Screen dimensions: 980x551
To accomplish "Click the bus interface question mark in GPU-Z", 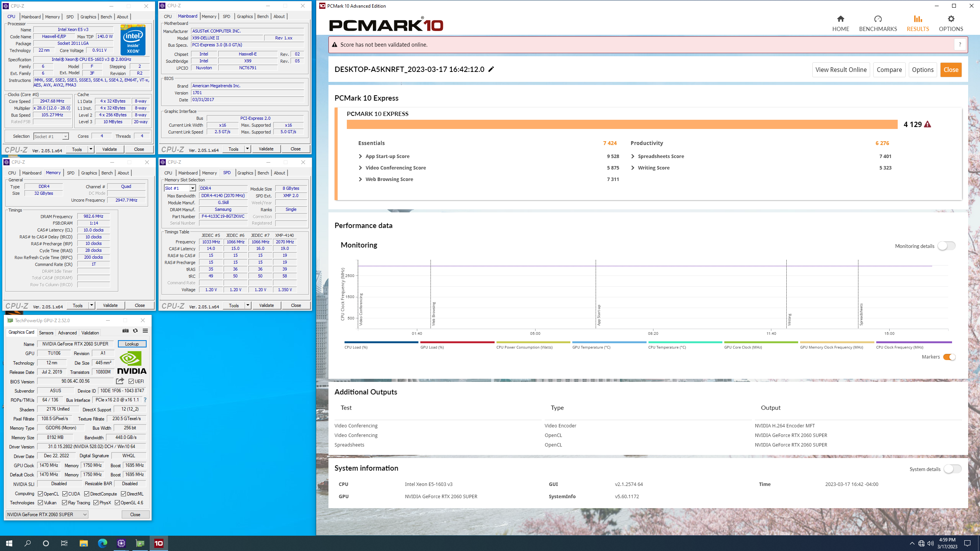I will pos(145,400).
